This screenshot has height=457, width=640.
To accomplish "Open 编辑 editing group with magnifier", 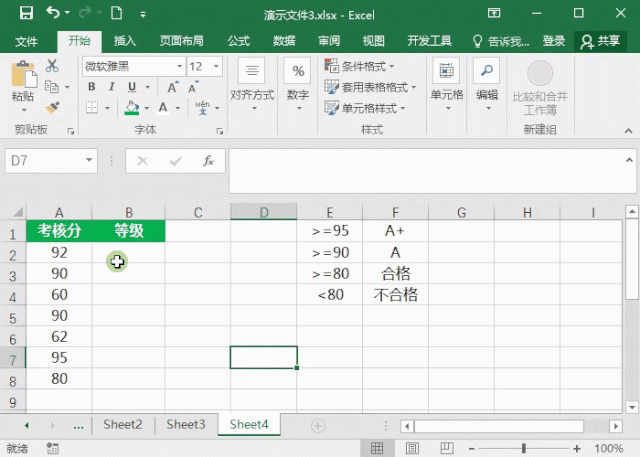I will [487, 85].
